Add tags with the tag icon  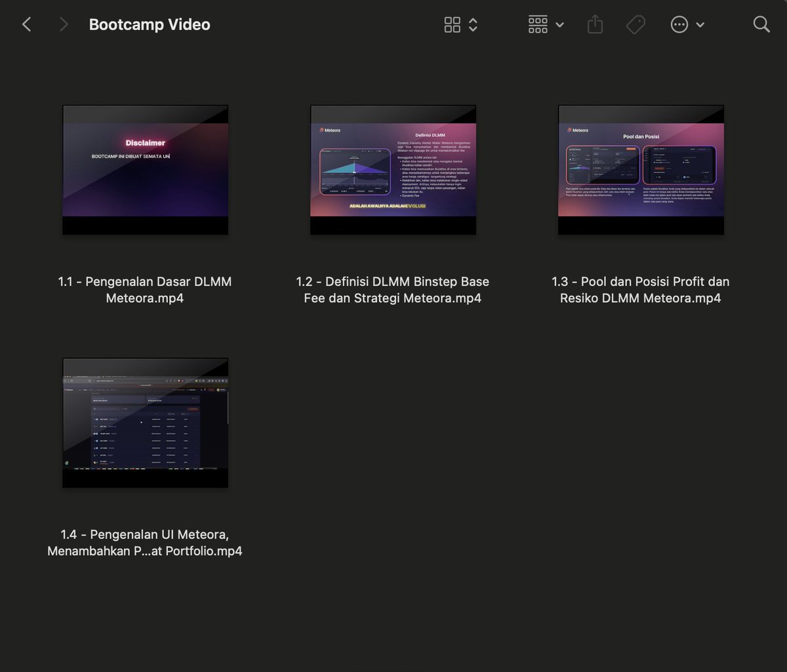(636, 25)
